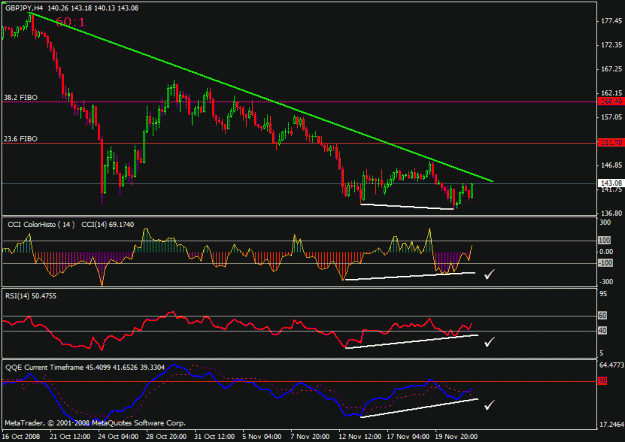The height and width of the screenshot is (442, 625).
Task: Click the CCI ColorHisto (14) indicator label
Action: click(x=41, y=225)
